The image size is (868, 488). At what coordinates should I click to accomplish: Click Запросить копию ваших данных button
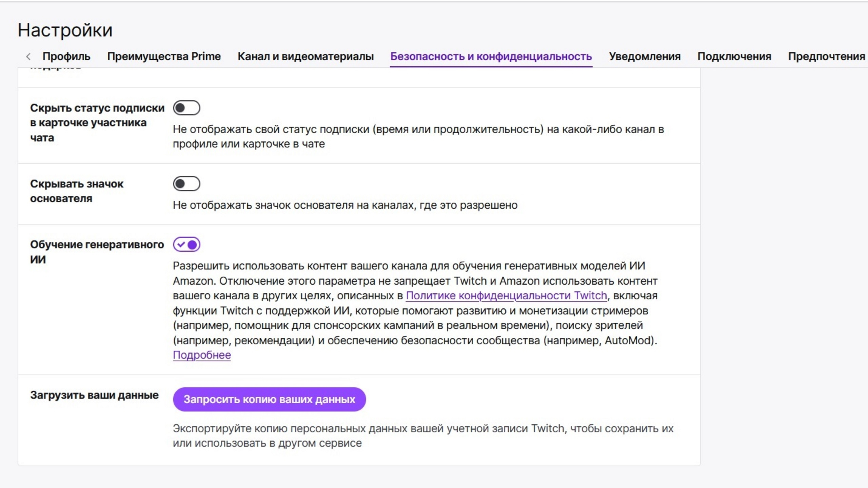[269, 399]
